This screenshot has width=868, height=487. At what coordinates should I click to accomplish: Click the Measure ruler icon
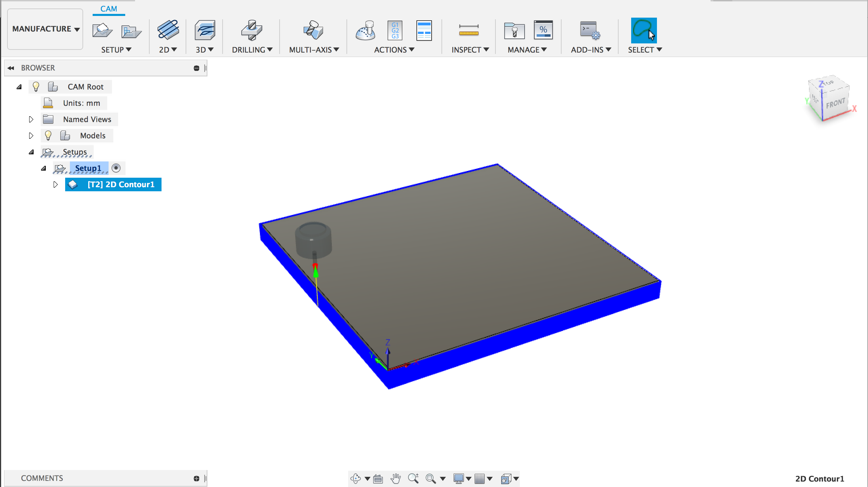click(x=469, y=31)
